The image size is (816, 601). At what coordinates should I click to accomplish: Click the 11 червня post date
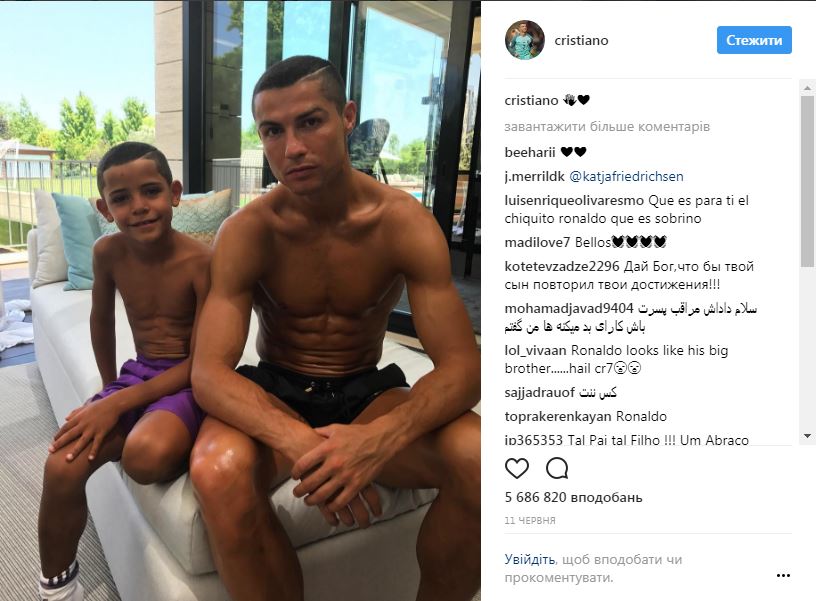[x=530, y=520]
